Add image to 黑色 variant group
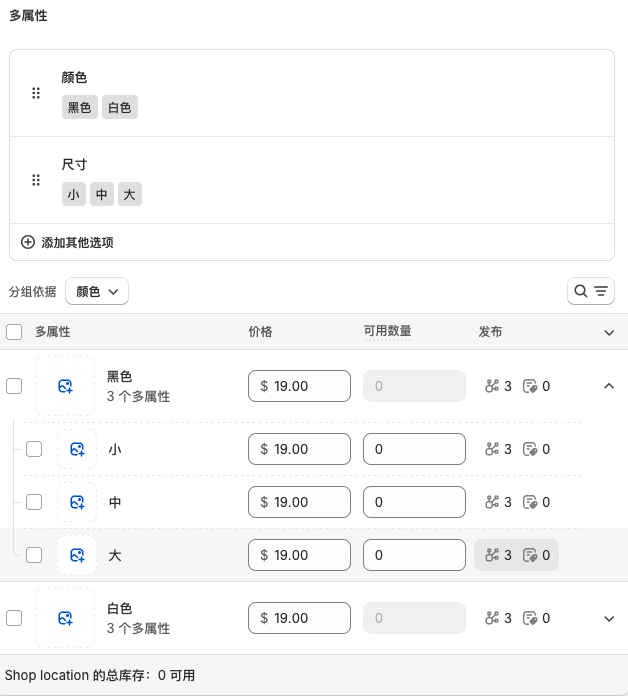 pyautogui.click(x=65, y=386)
